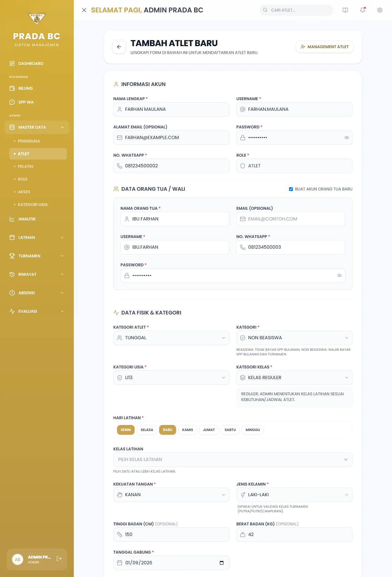Click the back arrow beside Tambah Atlet Baru
This screenshot has height=577, width=392.
(x=119, y=47)
